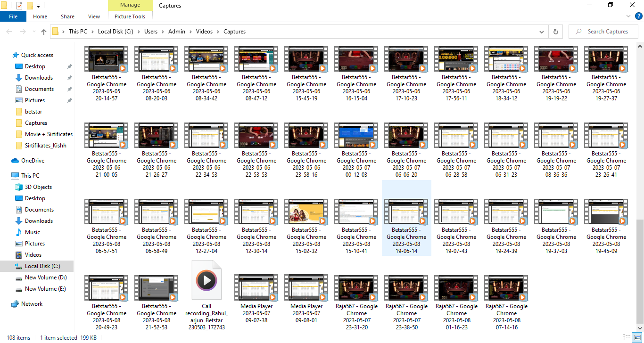Click the Search Captures input box
The image size is (644, 343).
point(607,32)
